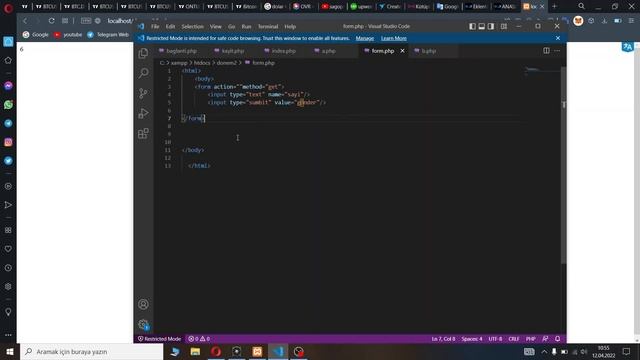Open the View menu

216,27
